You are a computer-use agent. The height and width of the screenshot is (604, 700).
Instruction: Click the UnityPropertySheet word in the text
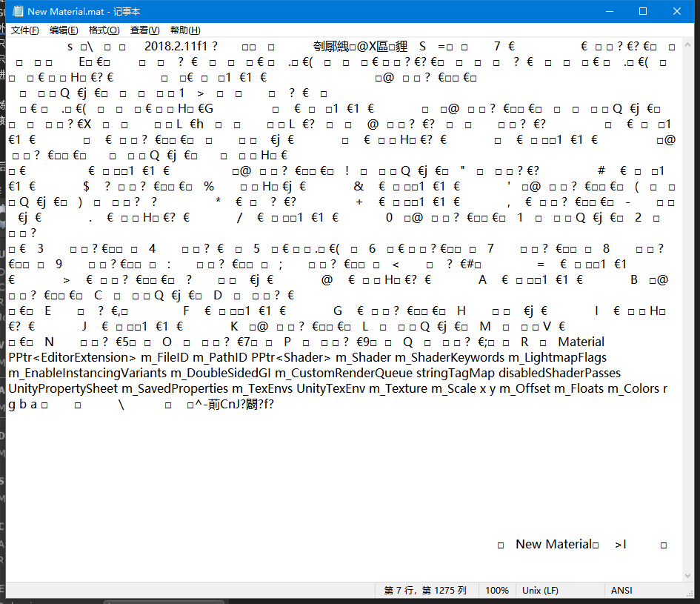(x=61, y=389)
